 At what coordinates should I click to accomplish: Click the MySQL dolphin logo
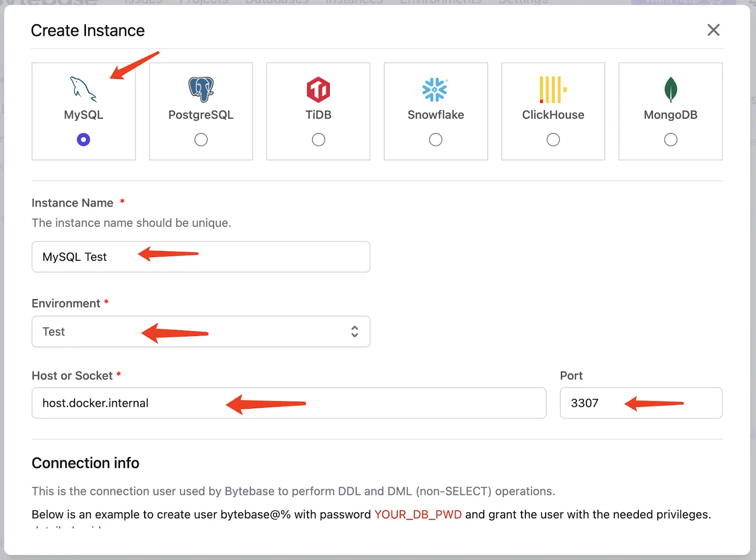pos(84,89)
